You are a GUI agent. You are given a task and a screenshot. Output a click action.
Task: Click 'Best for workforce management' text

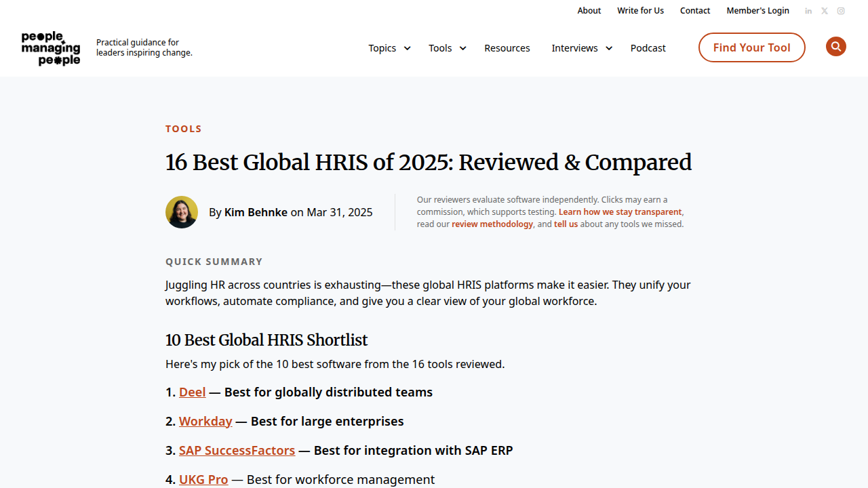tap(340, 480)
